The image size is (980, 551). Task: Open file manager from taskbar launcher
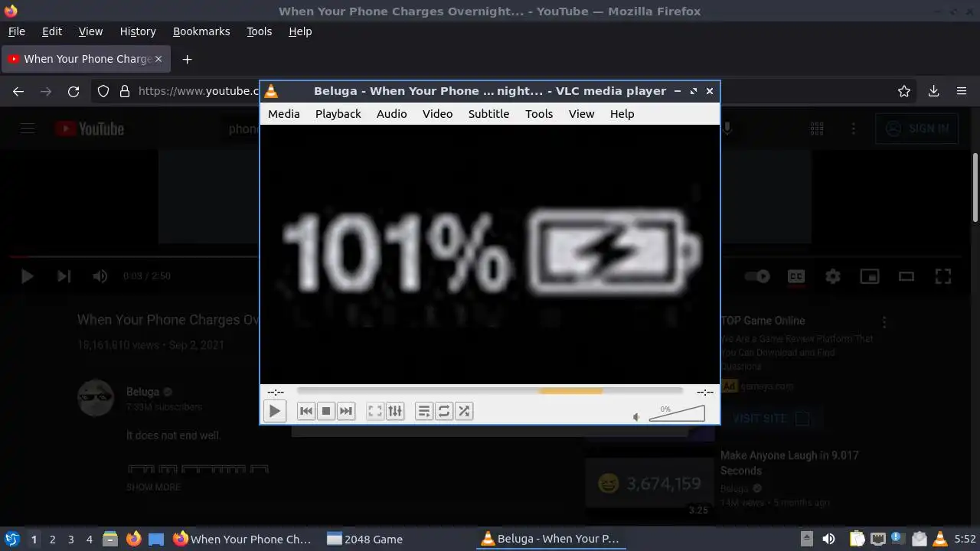pos(110,539)
